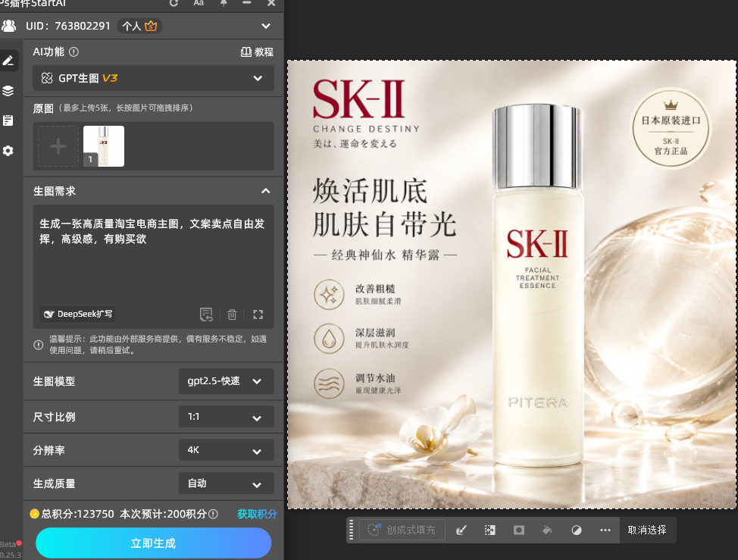The height and width of the screenshot is (560, 738).
Task: Collapse the 生图需求 section chevron
Action: click(266, 191)
